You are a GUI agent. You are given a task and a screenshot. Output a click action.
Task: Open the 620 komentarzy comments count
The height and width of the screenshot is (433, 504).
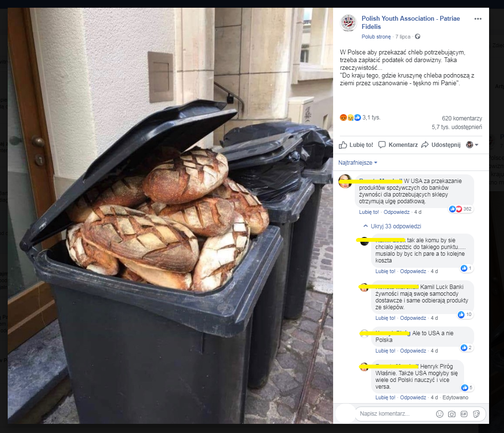(462, 118)
